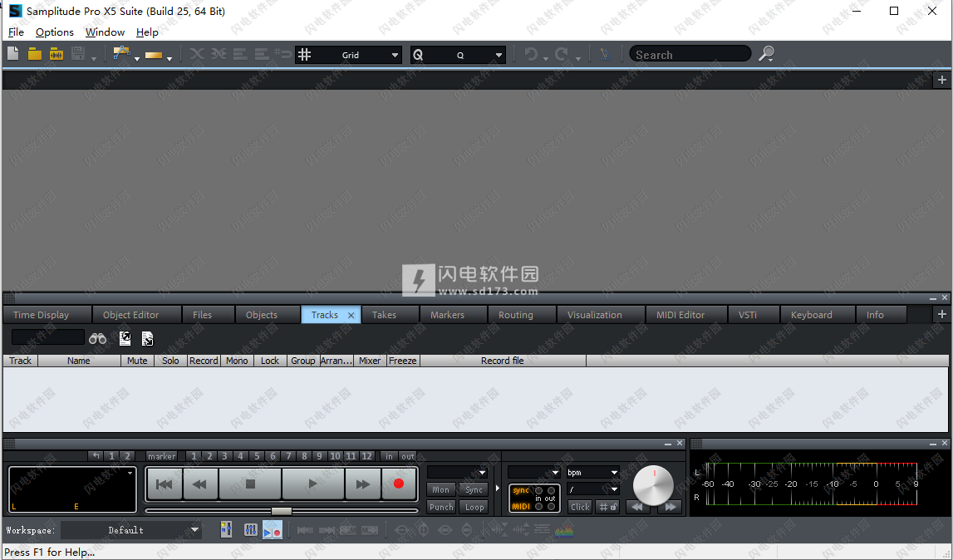Toggle Loop playback mode
Viewport: 953px width, 560px height.
pos(474,507)
